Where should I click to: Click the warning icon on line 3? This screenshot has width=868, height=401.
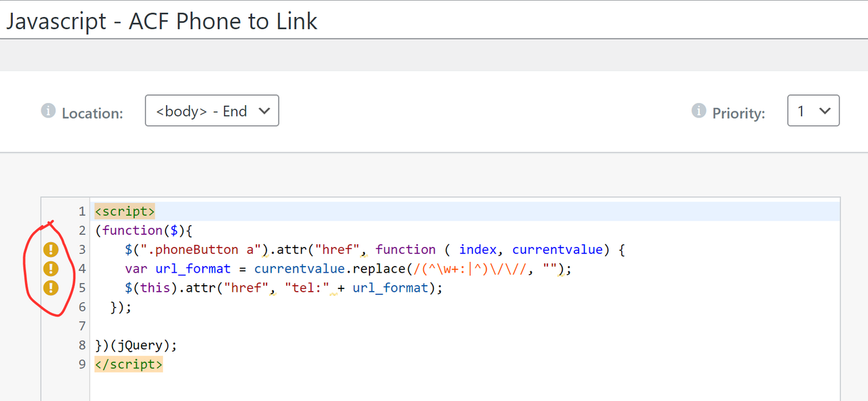51,250
